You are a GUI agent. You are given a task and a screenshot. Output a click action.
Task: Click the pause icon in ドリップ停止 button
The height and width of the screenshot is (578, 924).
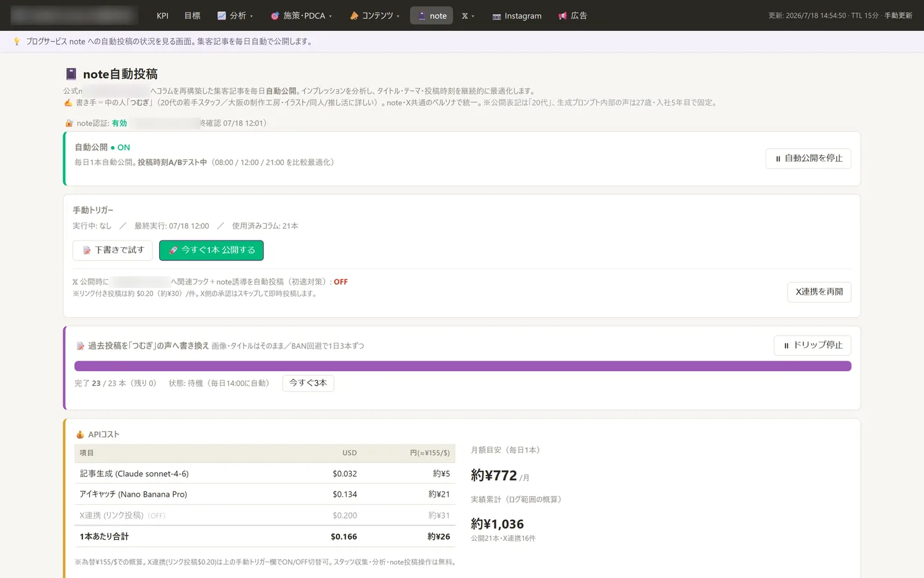pyautogui.click(x=786, y=345)
